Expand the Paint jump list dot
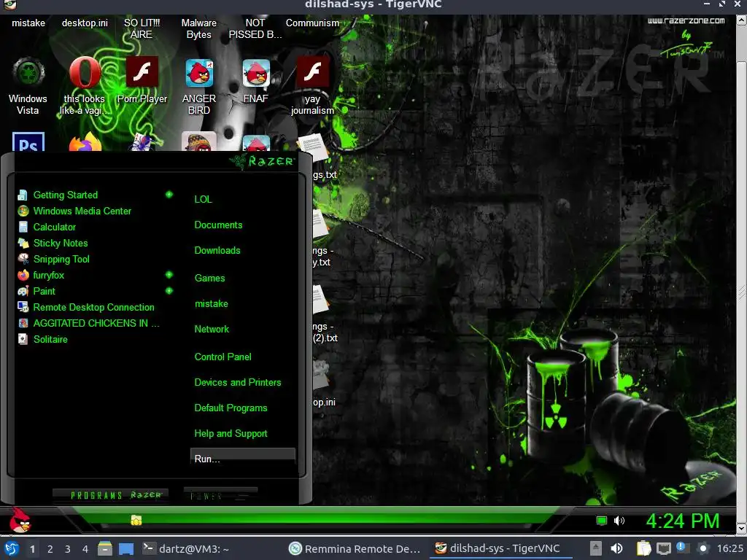 [x=169, y=290]
